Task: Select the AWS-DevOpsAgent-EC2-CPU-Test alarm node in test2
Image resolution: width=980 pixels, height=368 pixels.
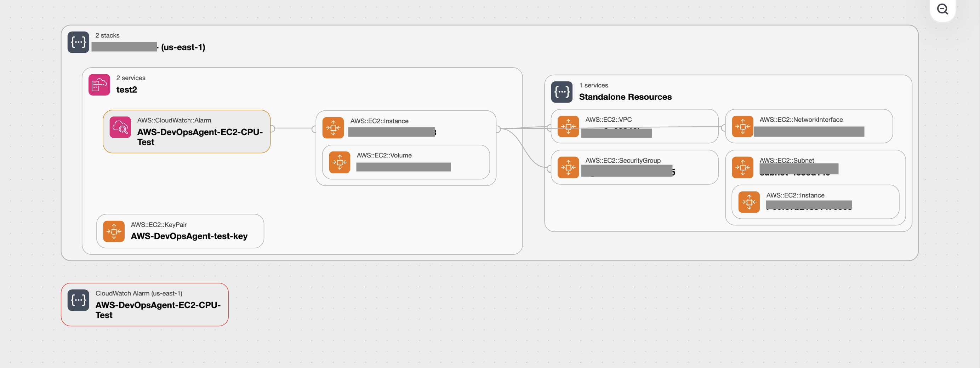Action: coord(199,137)
